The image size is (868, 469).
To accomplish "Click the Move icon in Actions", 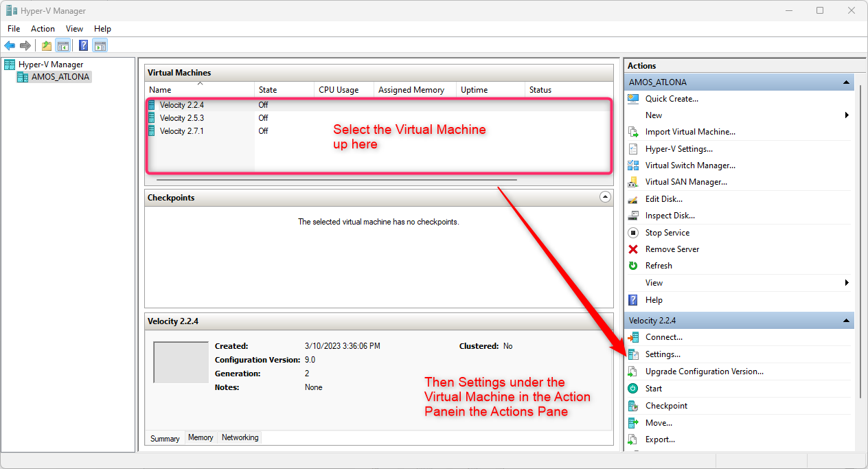I will point(633,423).
